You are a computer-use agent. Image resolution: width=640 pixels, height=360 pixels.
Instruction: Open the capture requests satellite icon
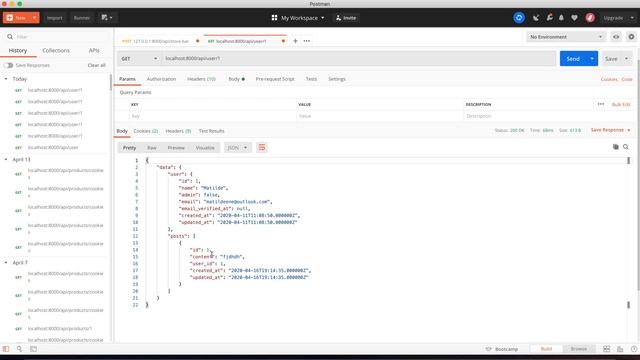point(536,18)
